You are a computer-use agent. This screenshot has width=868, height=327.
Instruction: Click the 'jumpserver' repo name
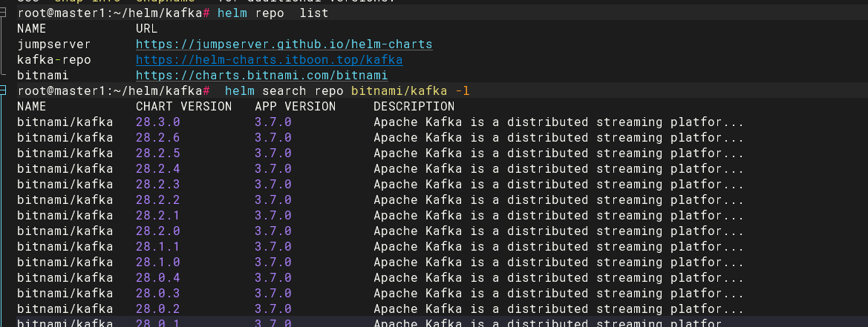pos(53,44)
